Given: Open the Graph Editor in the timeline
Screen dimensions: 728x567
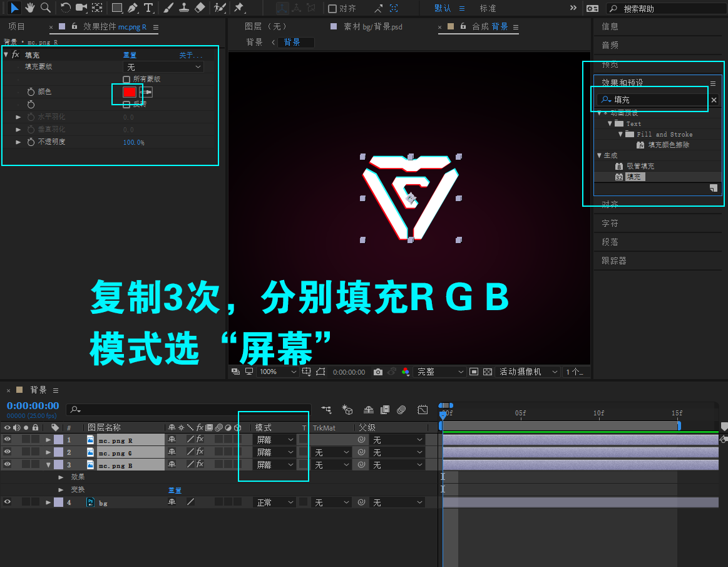Looking at the screenshot, I should [x=423, y=410].
